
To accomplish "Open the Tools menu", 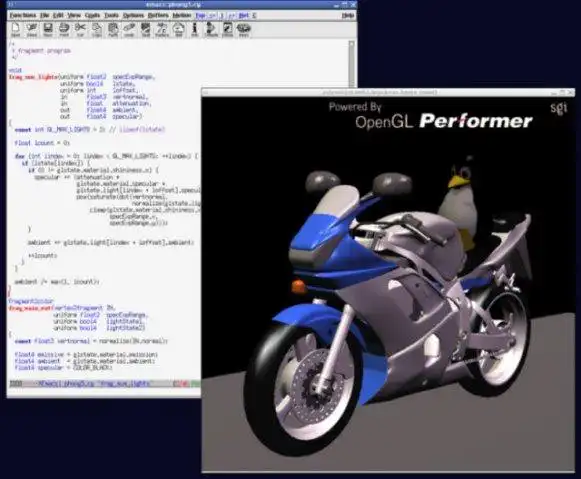I will (111, 15).
